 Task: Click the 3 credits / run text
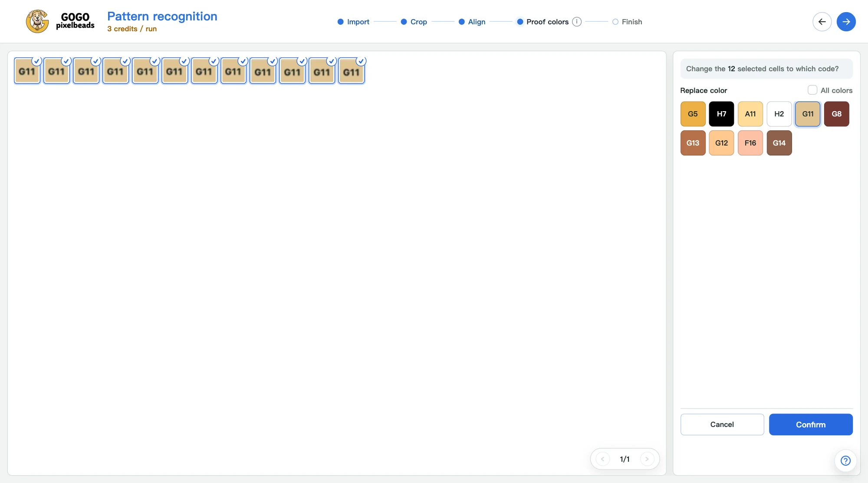(x=132, y=29)
